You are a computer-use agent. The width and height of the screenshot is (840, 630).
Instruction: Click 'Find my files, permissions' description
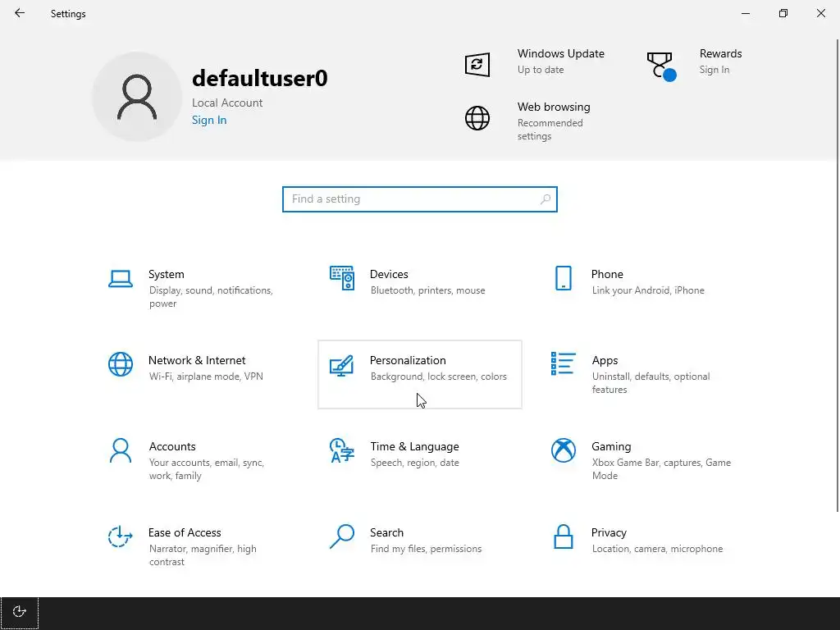(x=426, y=549)
